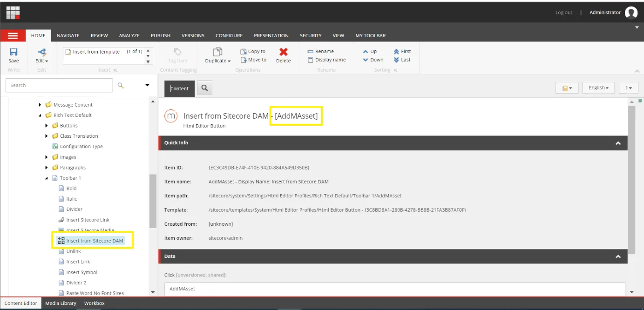Open the CONFIGURE ribbon tab
Image resolution: width=644 pixels, height=310 pixels.
tap(229, 35)
